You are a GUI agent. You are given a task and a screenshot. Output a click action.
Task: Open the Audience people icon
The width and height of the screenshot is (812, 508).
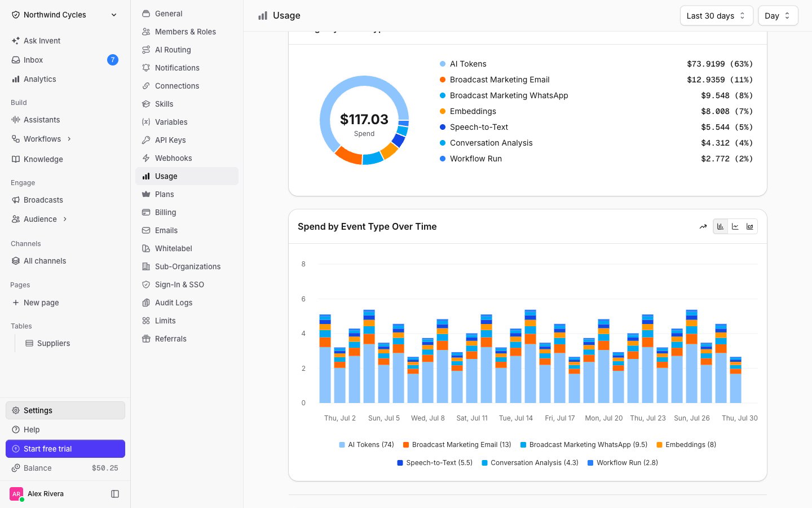[16, 219]
